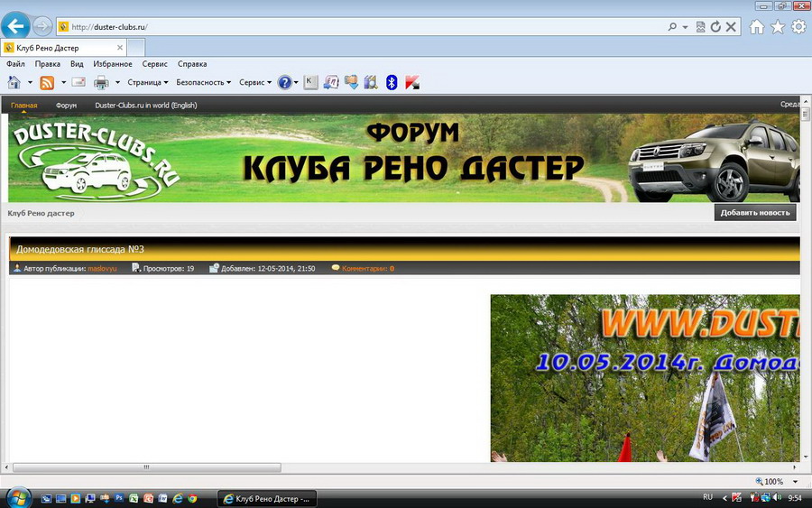Expand the Безопасность dropdown menu
The width and height of the screenshot is (812, 508).
pos(204,83)
